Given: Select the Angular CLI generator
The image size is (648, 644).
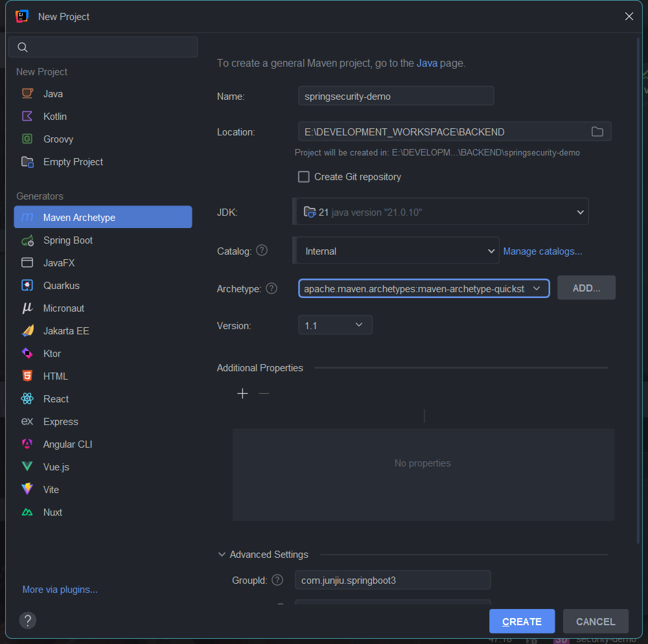Looking at the screenshot, I should [103, 444].
